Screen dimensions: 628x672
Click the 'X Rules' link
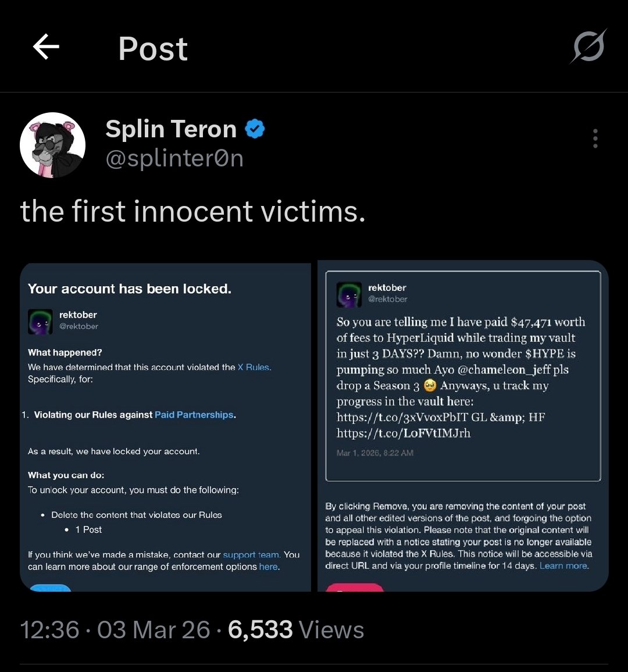coord(254,367)
